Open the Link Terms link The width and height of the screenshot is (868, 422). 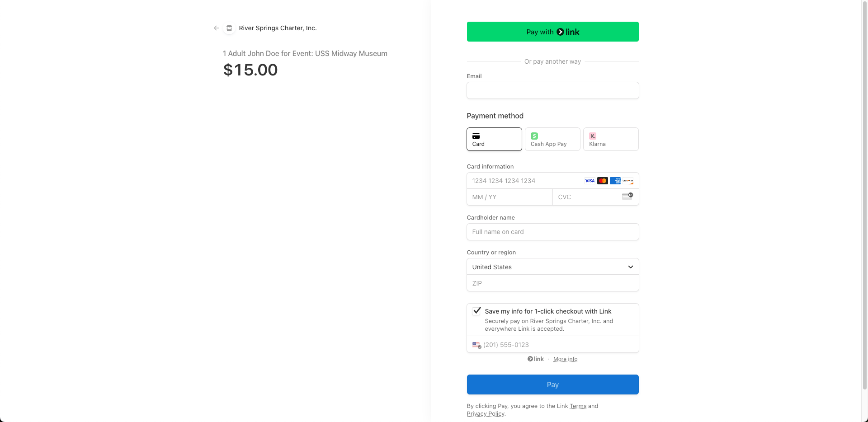click(x=578, y=406)
